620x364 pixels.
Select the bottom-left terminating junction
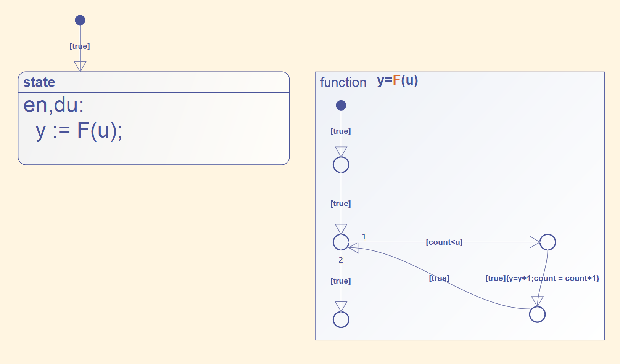pyautogui.click(x=341, y=319)
